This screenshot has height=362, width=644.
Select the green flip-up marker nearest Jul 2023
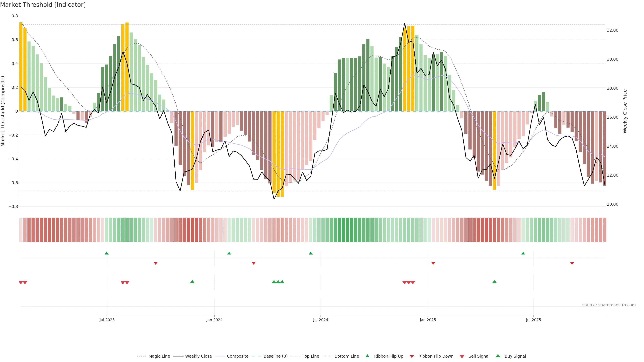(x=106, y=253)
